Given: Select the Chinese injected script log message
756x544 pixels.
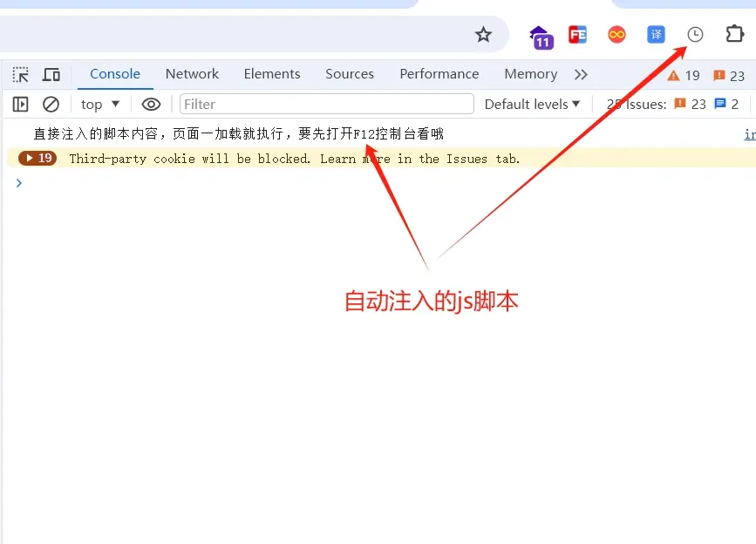Looking at the screenshot, I should coord(238,133).
